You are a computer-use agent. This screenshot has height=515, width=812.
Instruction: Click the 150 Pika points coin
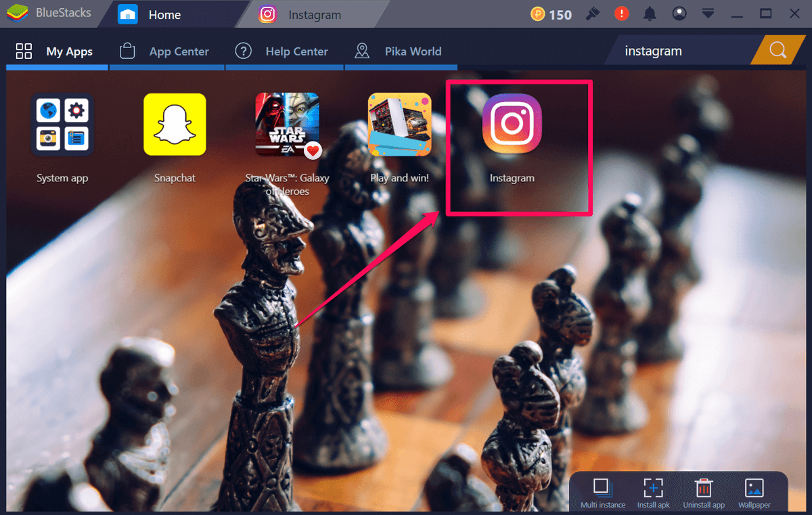(538, 14)
